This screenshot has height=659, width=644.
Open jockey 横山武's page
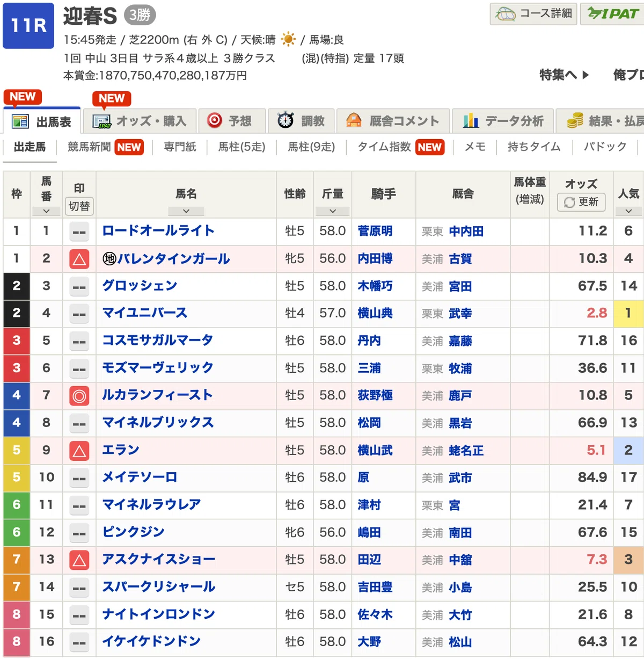[x=375, y=450]
